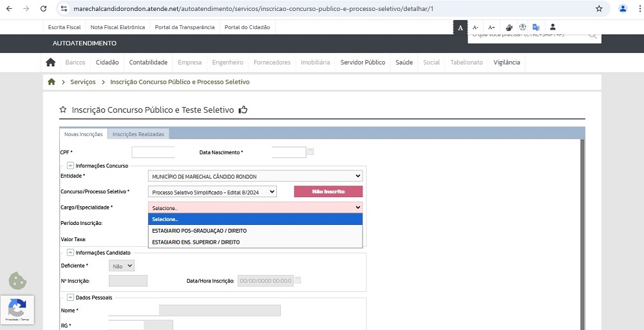644x330 pixels.
Task: Collapse the Informações Candidato section
Action: (70, 253)
